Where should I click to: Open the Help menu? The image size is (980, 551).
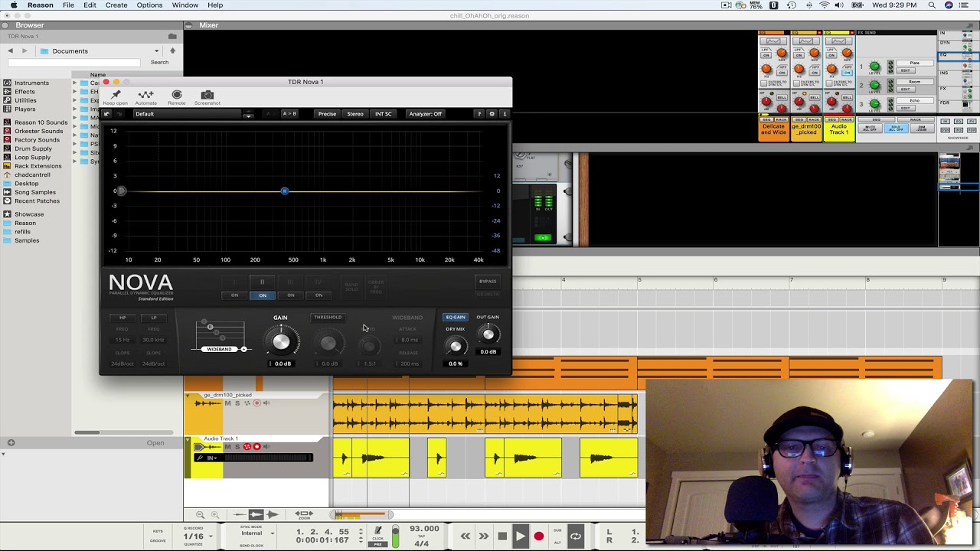pyautogui.click(x=215, y=5)
